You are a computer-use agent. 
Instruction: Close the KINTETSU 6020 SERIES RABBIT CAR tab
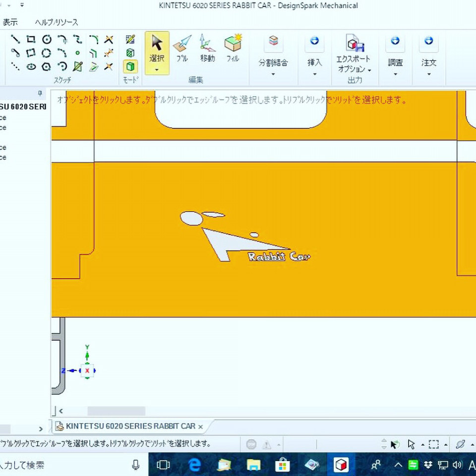point(200,427)
